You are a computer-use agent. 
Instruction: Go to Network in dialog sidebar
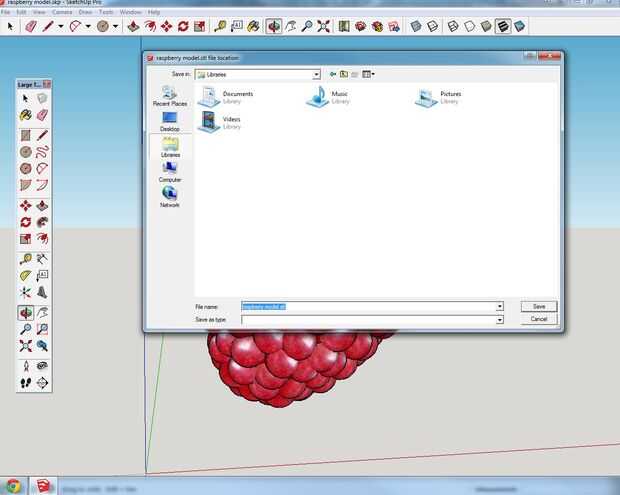170,197
